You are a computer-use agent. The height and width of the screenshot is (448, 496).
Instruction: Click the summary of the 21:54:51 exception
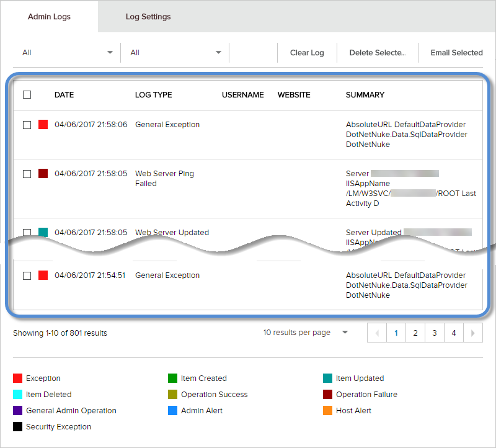pos(407,285)
